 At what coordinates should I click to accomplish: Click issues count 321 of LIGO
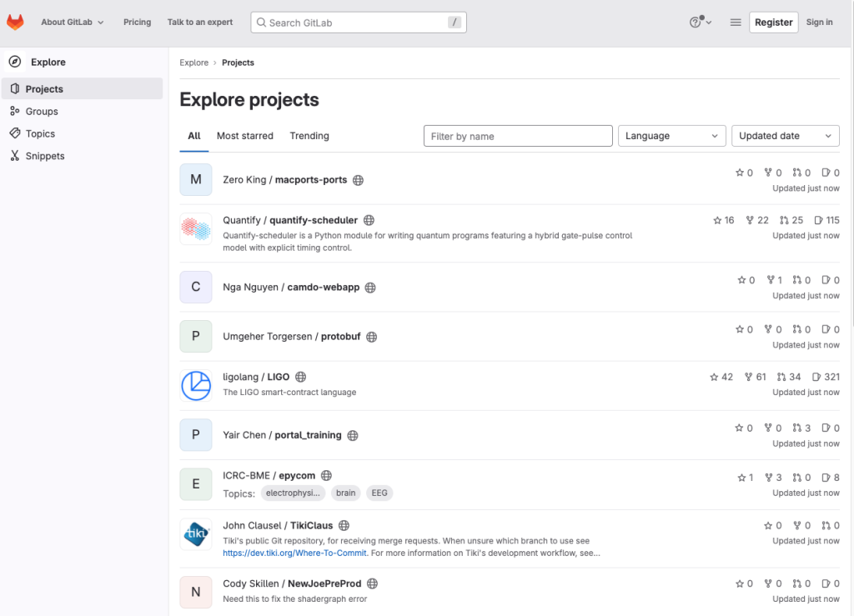826,377
